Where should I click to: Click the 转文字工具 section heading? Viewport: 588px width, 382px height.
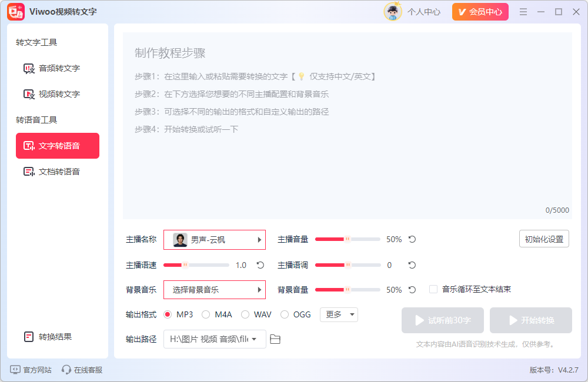(x=36, y=42)
